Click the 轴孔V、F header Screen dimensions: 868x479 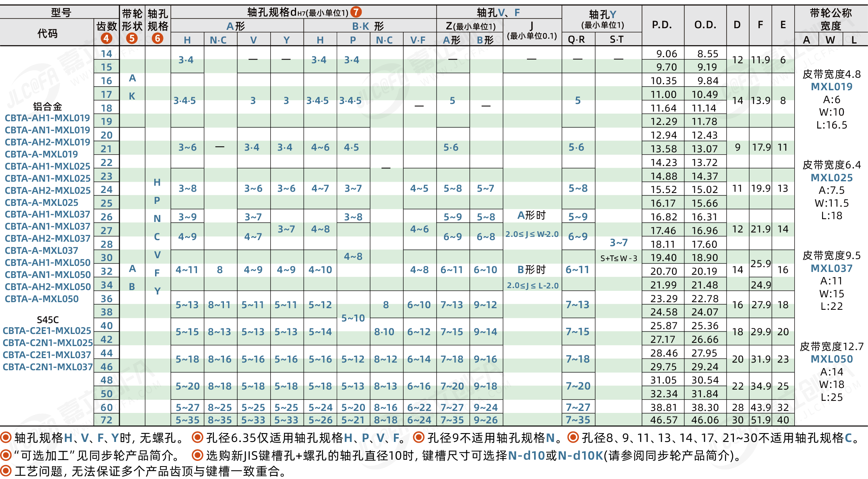[x=498, y=12]
